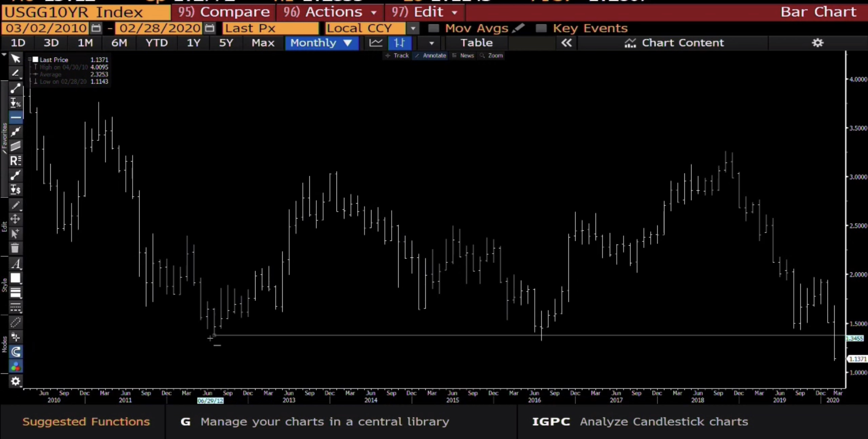Open the Actions menu dropdown
This screenshot has height=439, width=868.
coord(330,12)
